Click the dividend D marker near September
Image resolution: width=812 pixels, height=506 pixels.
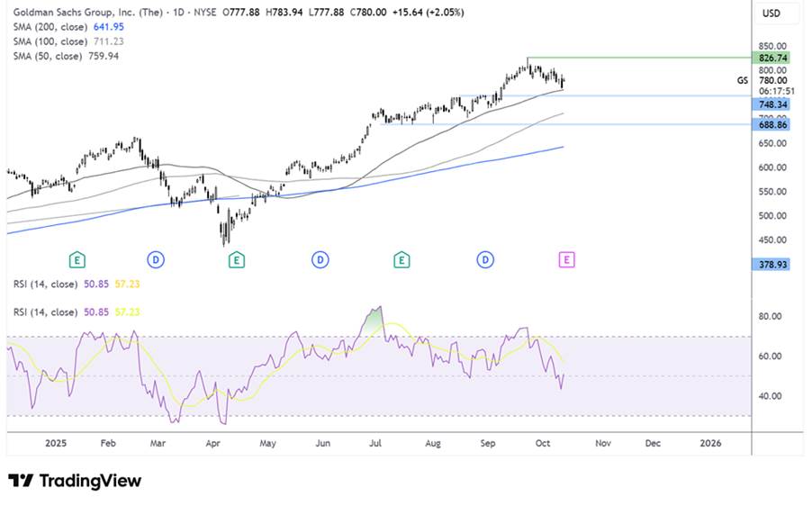click(485, 259)
